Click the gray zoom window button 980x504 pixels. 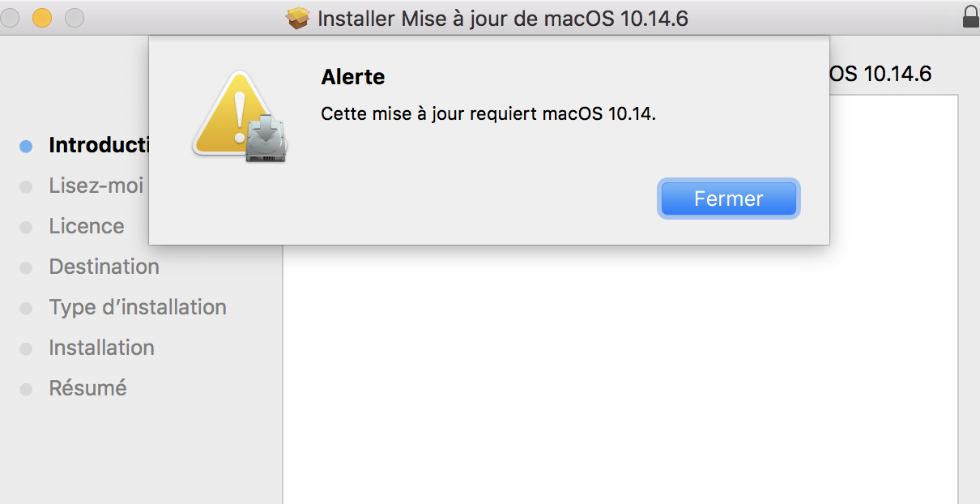(74, 17)
